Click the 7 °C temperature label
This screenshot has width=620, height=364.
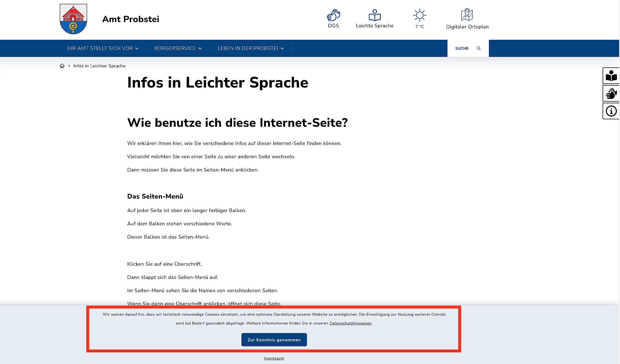pyautogui.click(x=420, y=27)
